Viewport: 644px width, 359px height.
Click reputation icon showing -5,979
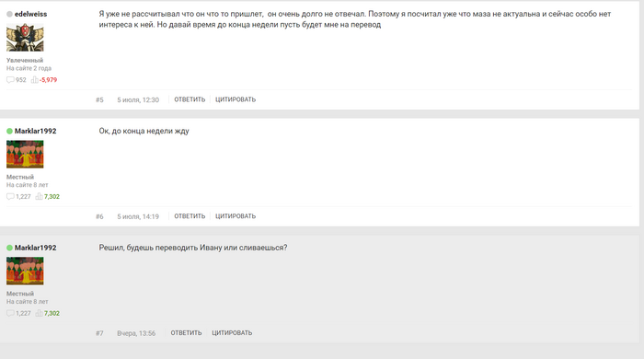click(x=35, y=80)
